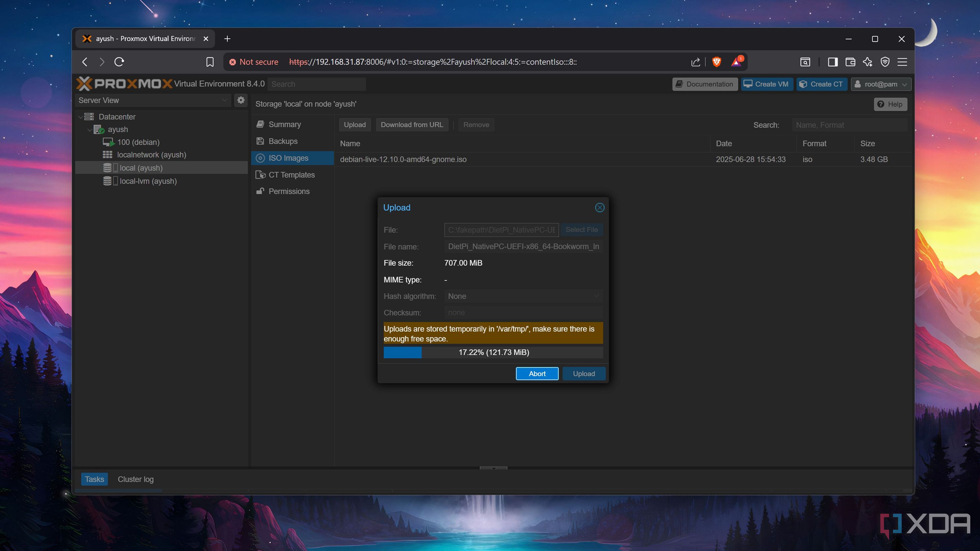Open the Brave Wallet icon

pos(850,62)
